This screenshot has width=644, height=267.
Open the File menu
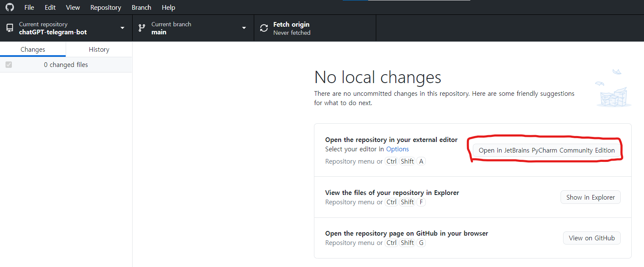pyautogui.click(x=29, y=8)
